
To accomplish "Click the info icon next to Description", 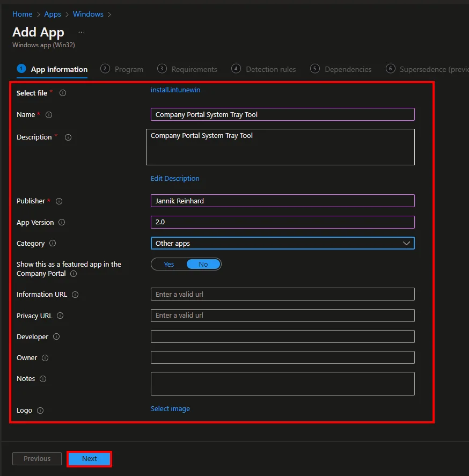I will pos(68,137).
